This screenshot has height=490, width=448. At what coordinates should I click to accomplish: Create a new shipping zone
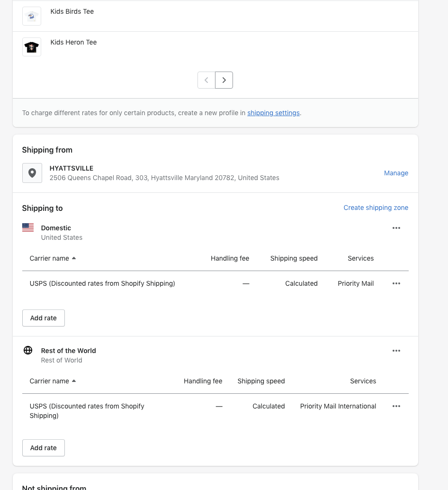(376, 208)
